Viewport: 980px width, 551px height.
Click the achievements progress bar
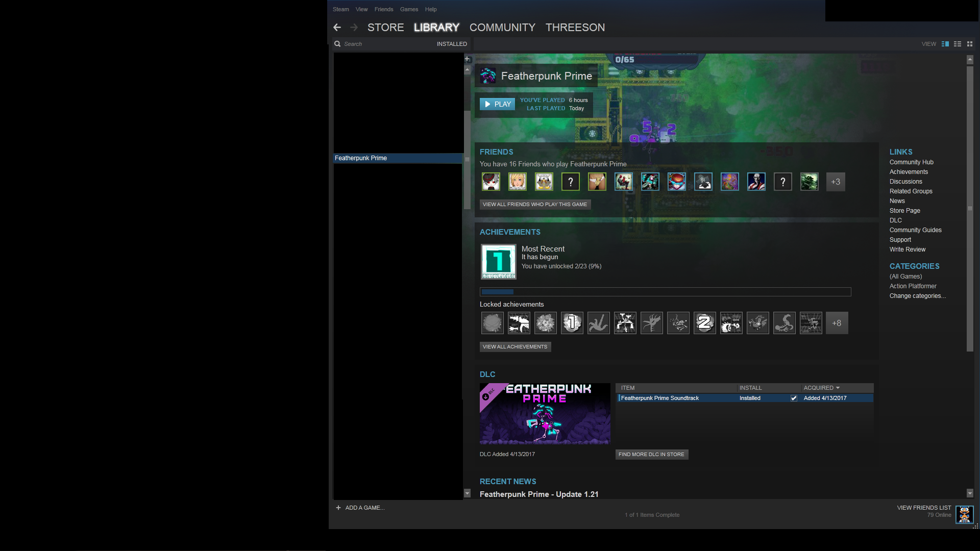pos(665,292)
